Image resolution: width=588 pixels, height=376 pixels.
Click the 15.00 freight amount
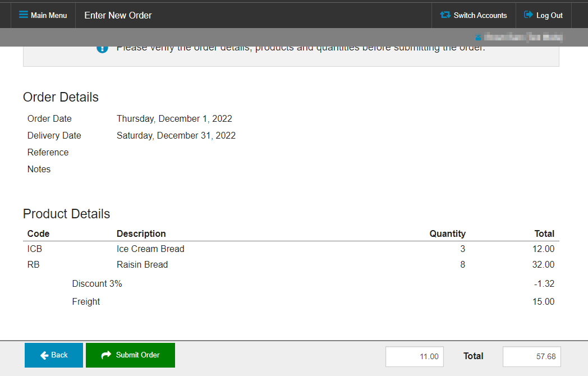pyautogui.click(x=543, y=302)
